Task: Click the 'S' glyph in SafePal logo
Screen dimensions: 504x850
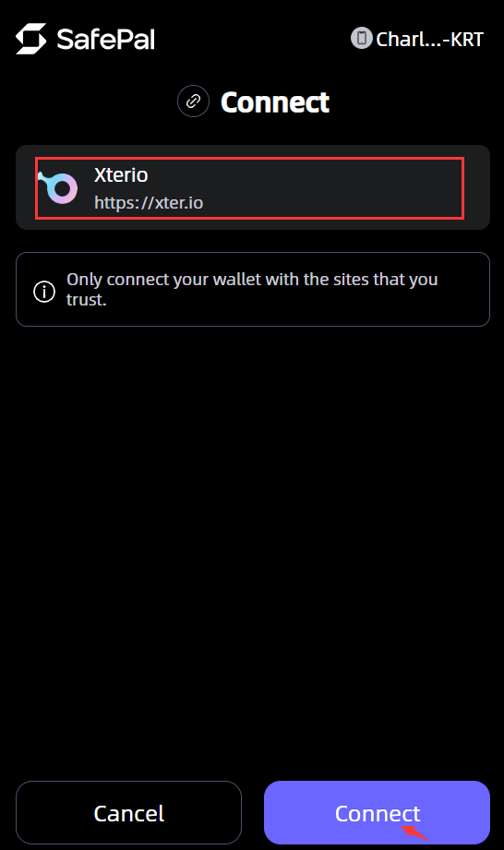Action: coord(30,39)
